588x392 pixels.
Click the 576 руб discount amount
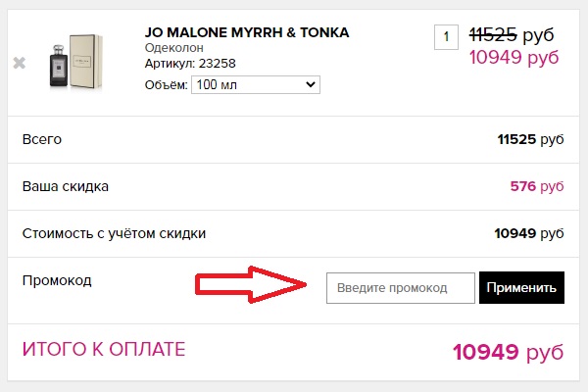(537, 186)
